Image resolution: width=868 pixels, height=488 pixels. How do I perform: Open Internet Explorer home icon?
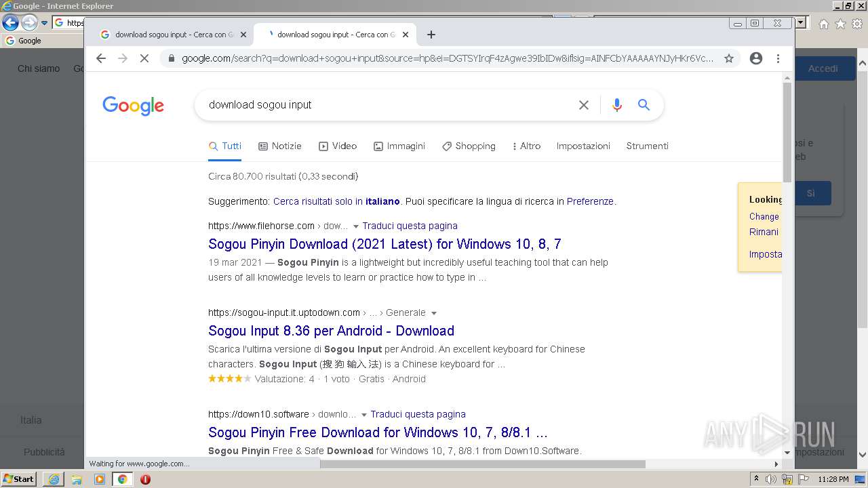tap(823, 24)
